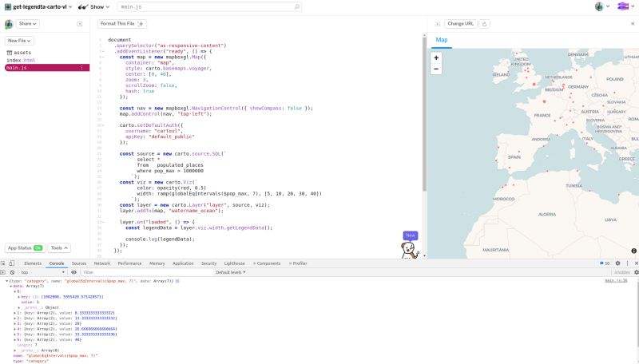This screenshot has width=639, height=364.
Task: Expand the entry with value 40
Action: 15,339
